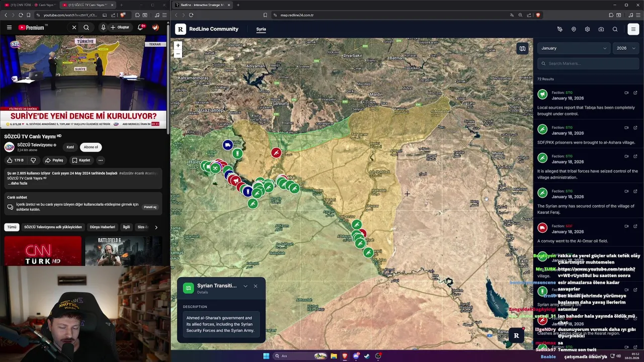
Task: Reload the RedLine map page
Action: [x=191, y=15]
